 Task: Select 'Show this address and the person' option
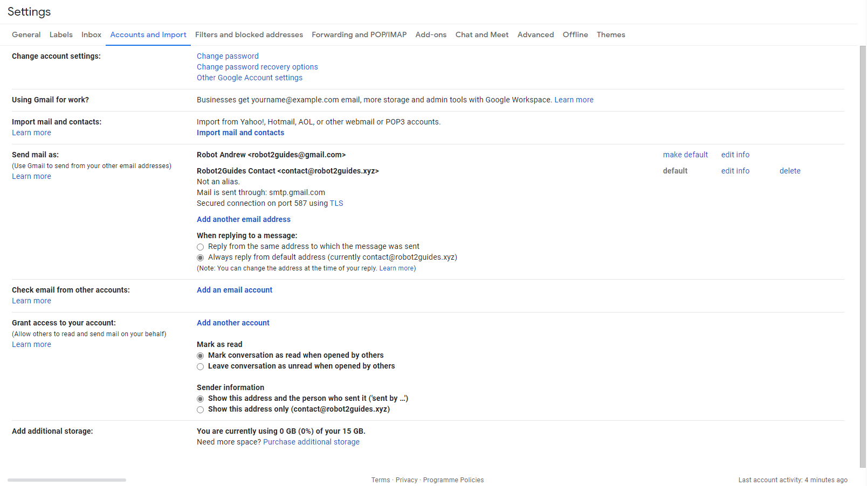click(x=200, y=399)
